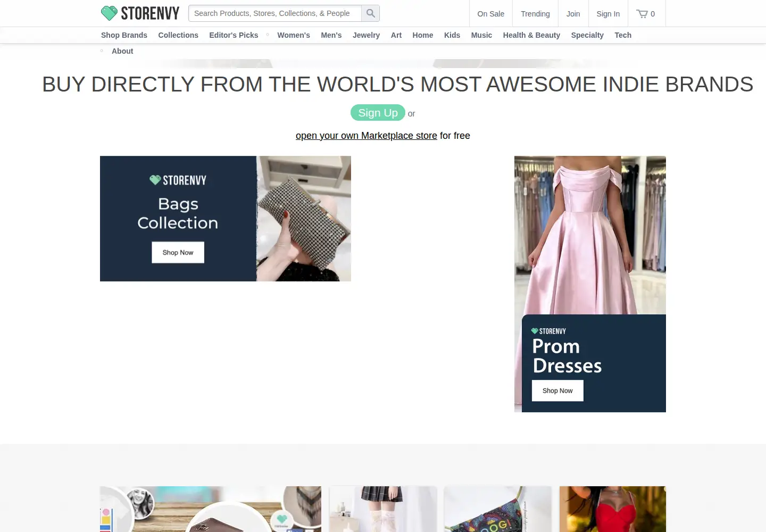Click the search magnifying glass button
This screenshot has width=766, height=532.
tap(371, 13)
